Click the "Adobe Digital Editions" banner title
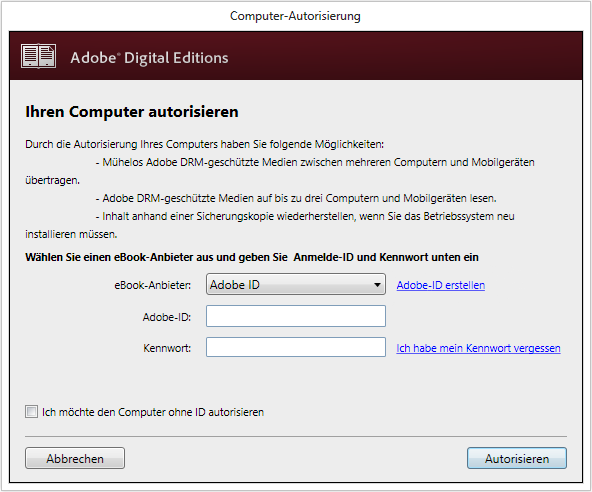The height and width of the screenshot is (492, 592). [149, 58]
